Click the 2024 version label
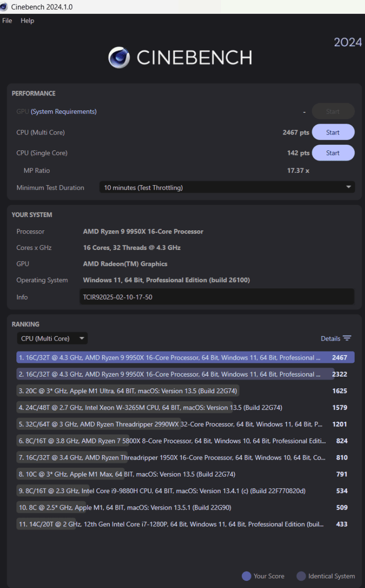This screenshot has height=588, width=365. tap(348, 42)
